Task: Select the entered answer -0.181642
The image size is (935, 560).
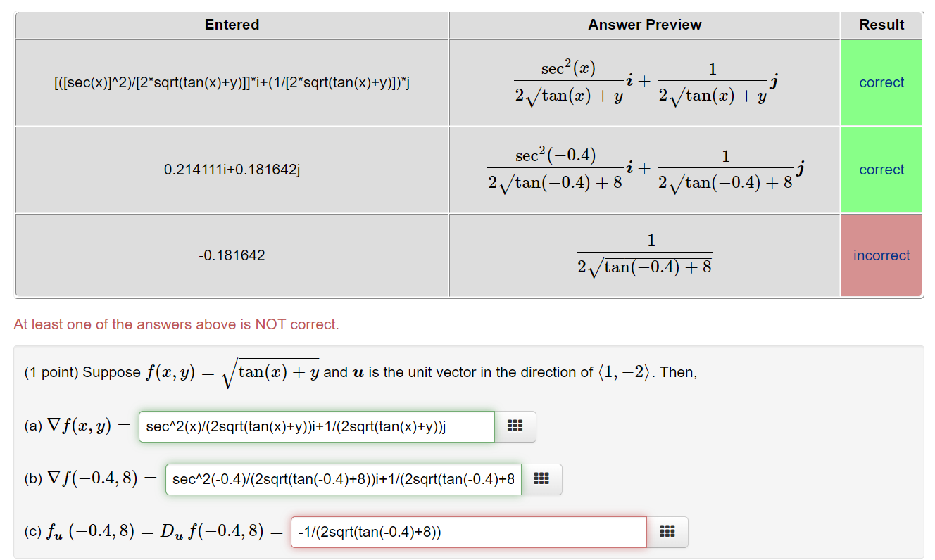Action: [x=232, y=255]
